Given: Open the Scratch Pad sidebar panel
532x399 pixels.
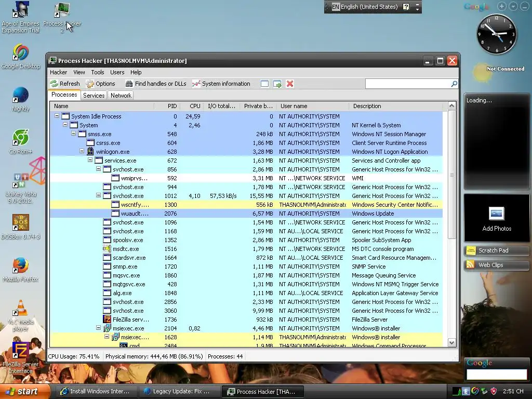Looking at the screenshot, I should click(x=497, y=250).
